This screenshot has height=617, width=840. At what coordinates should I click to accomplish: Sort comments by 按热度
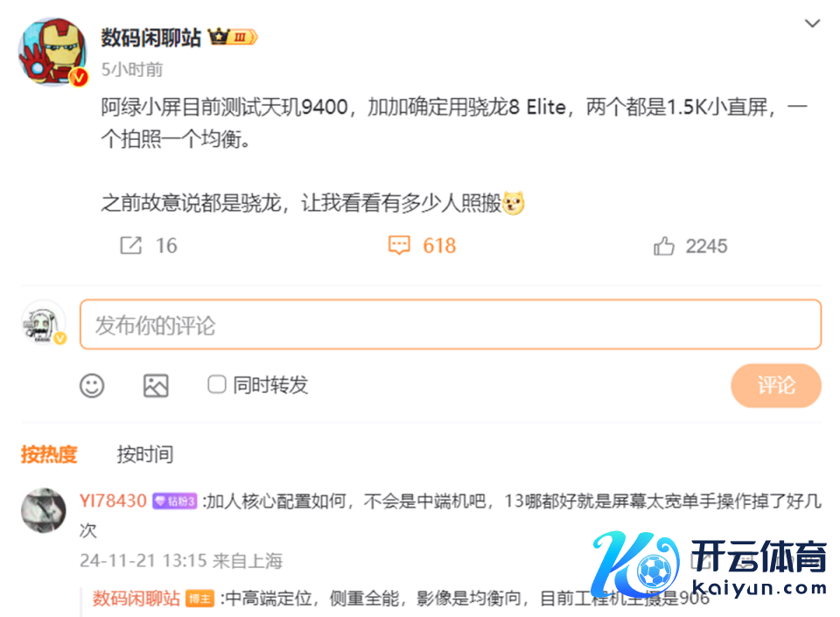click(x=49, y=454)
